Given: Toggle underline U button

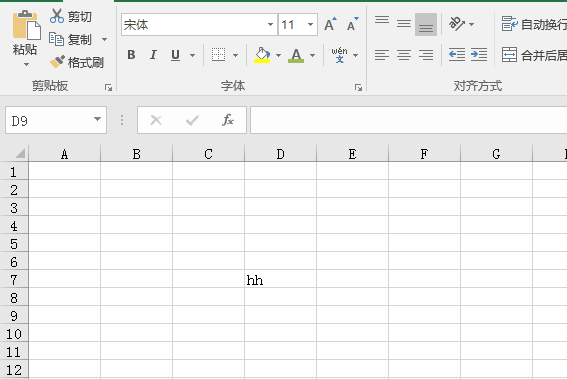Looking at the screenshot, I should click(x=175, y=55).
